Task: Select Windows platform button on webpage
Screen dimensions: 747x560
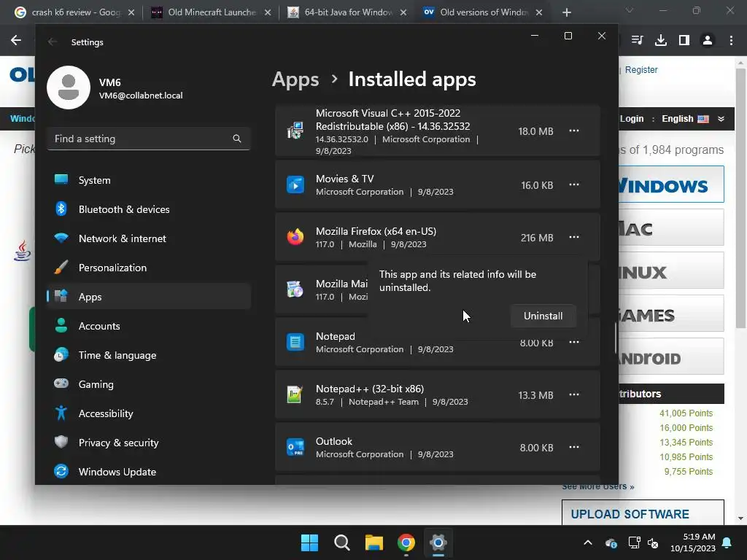Action: [x=671, y=184]
